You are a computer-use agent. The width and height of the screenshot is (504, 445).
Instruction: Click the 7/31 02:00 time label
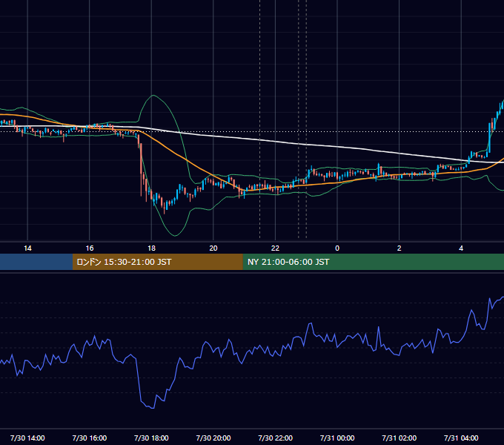coord(399,438)
